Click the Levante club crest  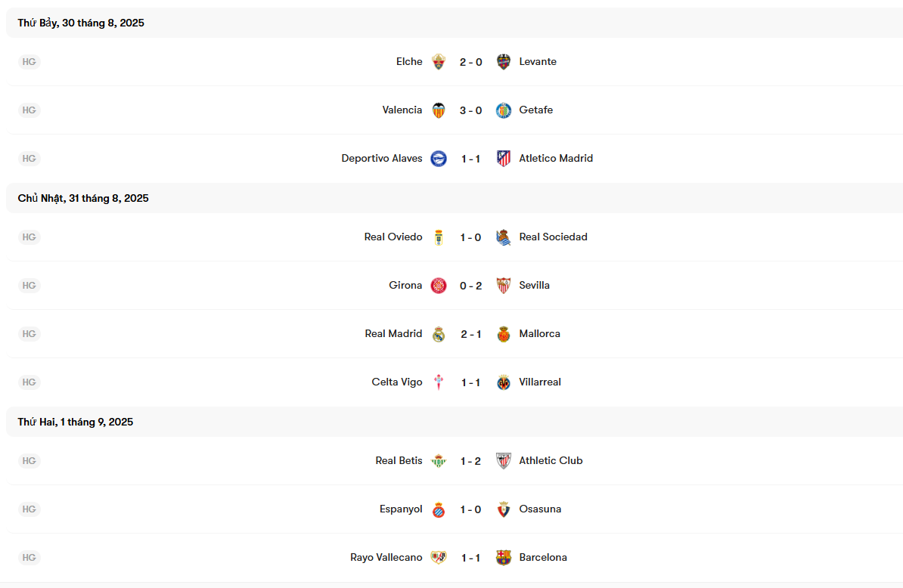tap(504, 62)
